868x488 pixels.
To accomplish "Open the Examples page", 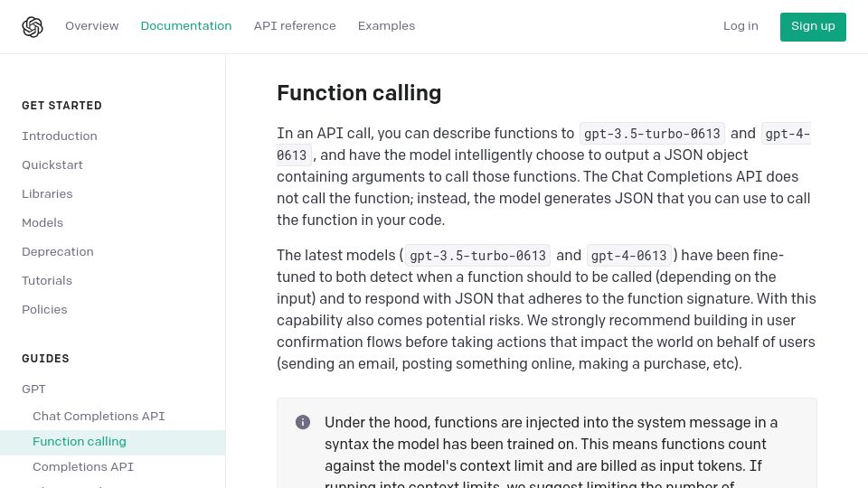I will coord(386,26).
